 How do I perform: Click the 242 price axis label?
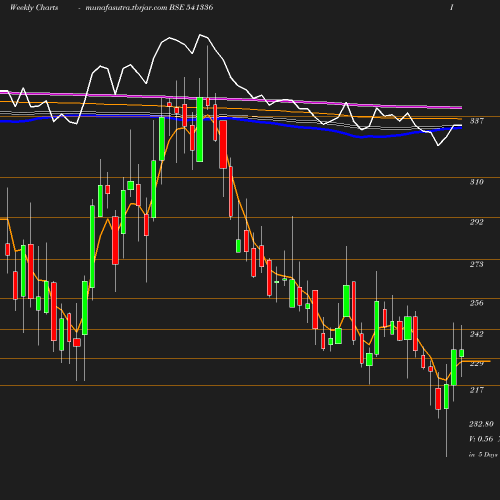click(x=476, y=334)
